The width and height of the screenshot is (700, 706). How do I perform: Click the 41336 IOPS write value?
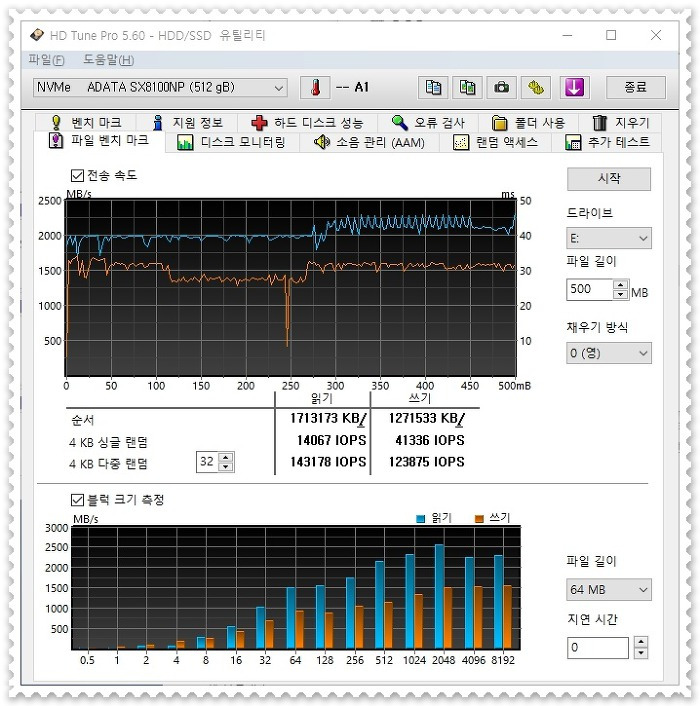click(x=429, y=440)
